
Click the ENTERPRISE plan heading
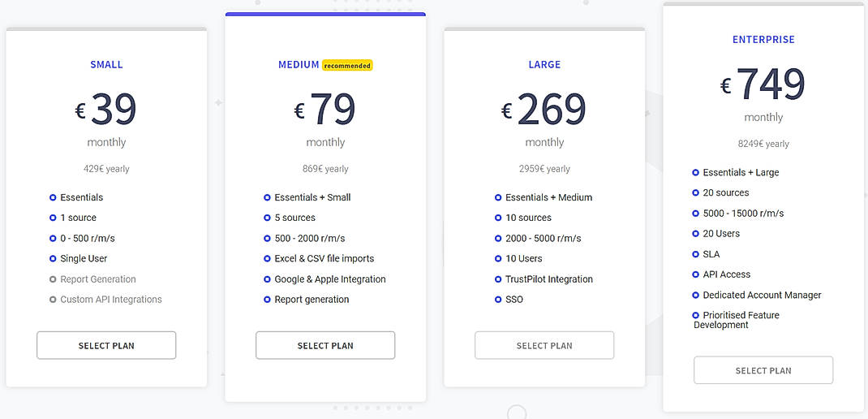pos(763,40)
